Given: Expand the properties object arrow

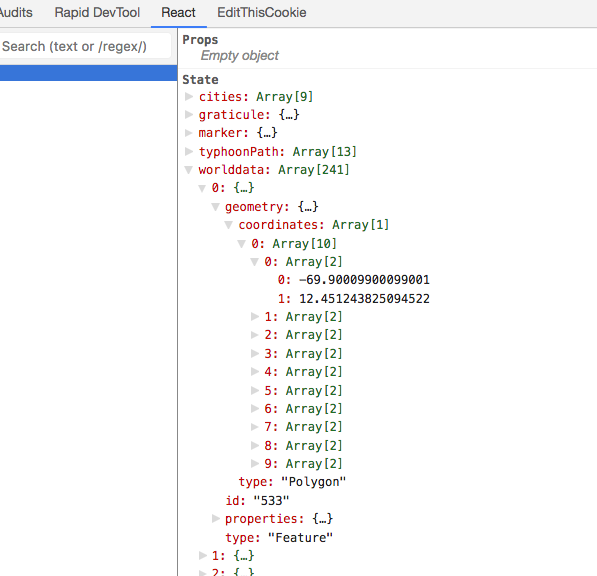Looking at the screenshot, I should [215, 518].
